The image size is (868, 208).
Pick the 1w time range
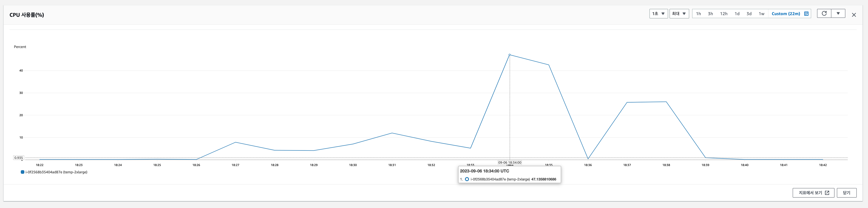(x=761, y=14)
